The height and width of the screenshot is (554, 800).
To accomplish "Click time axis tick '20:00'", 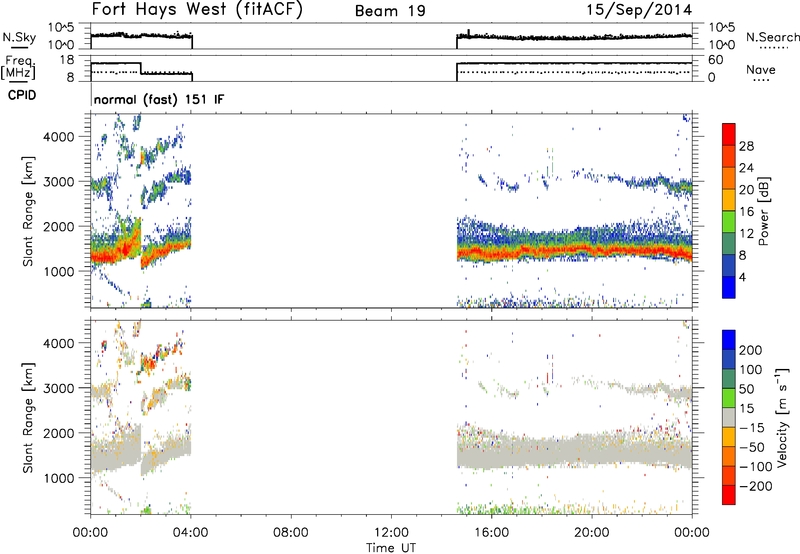I will click(592, 533).
